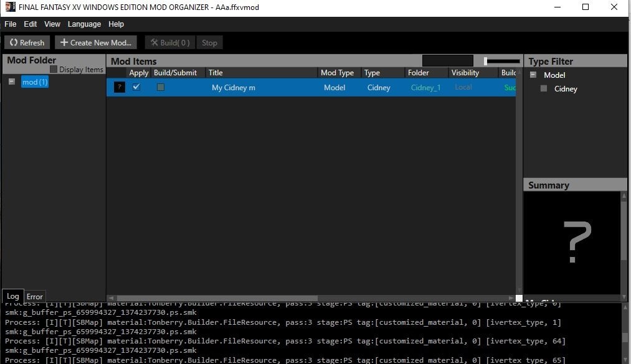631x364 pixels.
Task: Open the View menu
Action: point(52,24)
